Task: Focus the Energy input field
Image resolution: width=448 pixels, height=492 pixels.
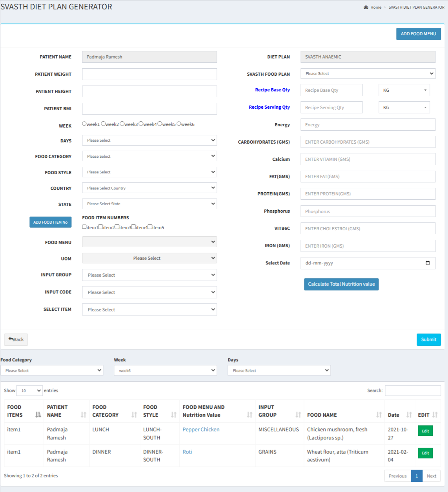Action: pyautogui.click(x=368, y=124)
